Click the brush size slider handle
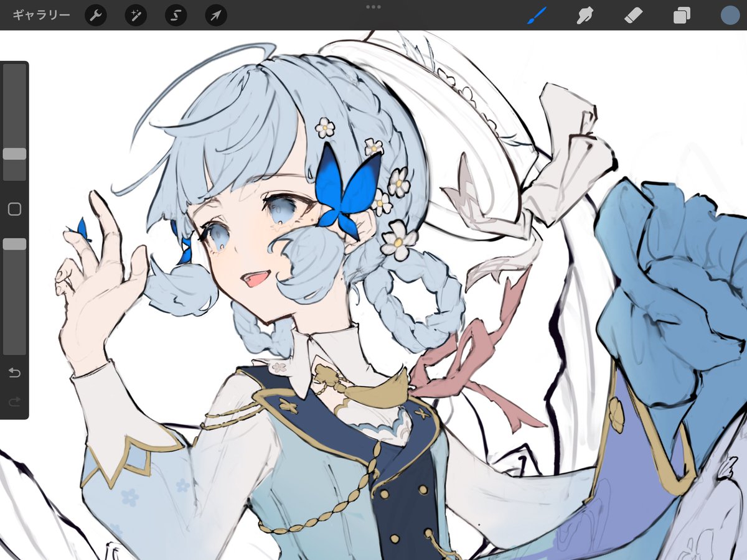This screenshot has width=747, height=560. (x=14, y=154)
